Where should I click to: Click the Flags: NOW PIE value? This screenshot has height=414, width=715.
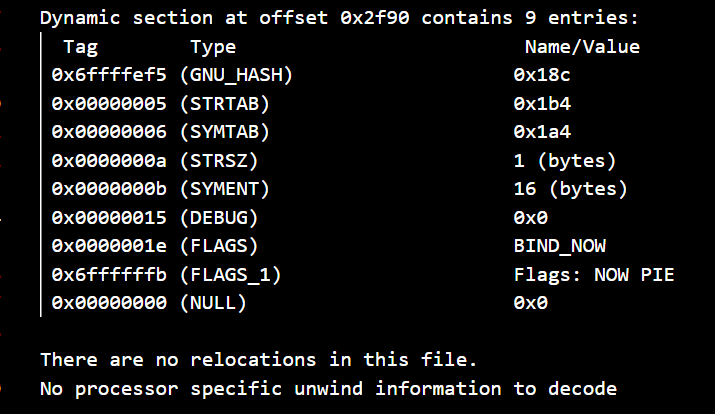pos(594,275)
